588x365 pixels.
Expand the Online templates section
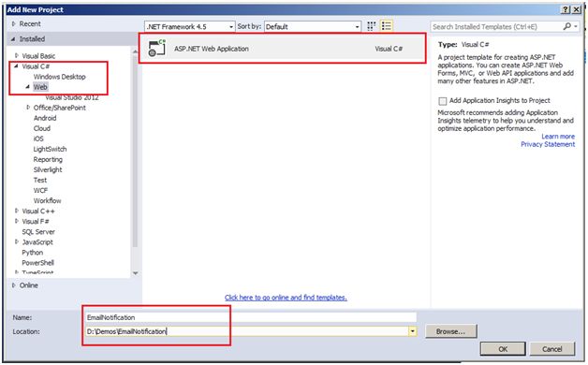(x=13, y=285)
